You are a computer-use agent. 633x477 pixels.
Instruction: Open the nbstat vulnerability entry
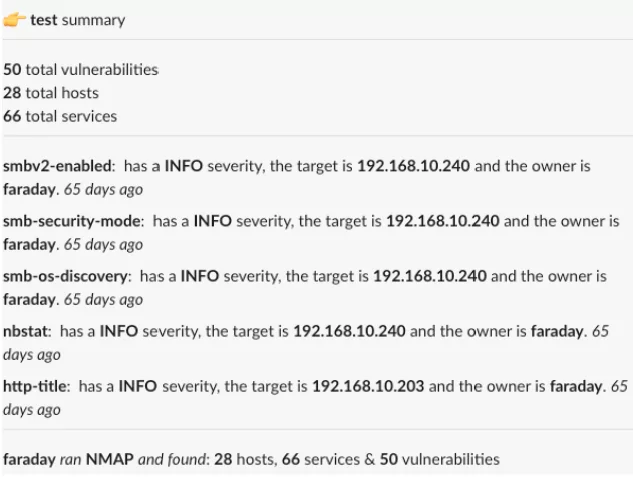[27, 330]
